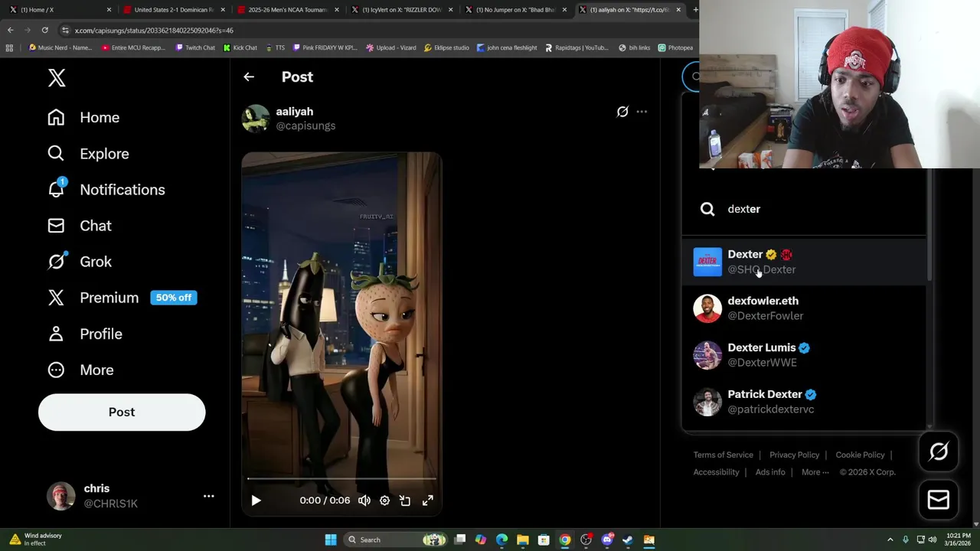The image size is (980, 551).
Task: Open the Entire MCU Recap bookmark
Action: coord(132,47)
